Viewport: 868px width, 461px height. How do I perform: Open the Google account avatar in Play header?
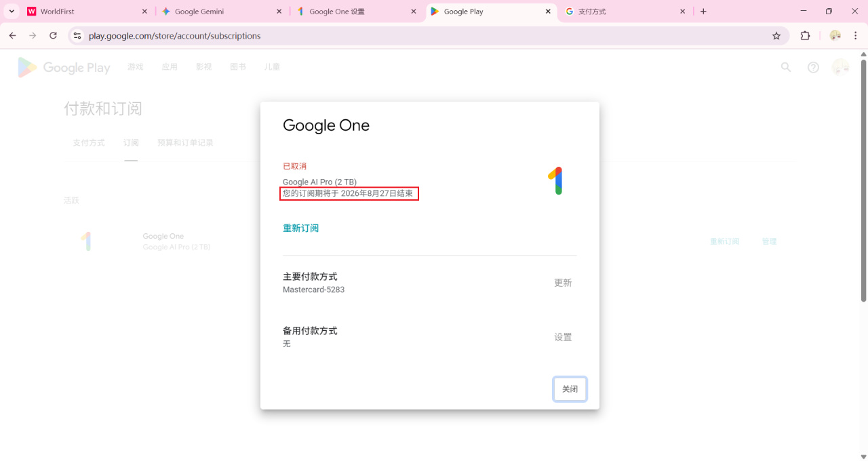841,67
